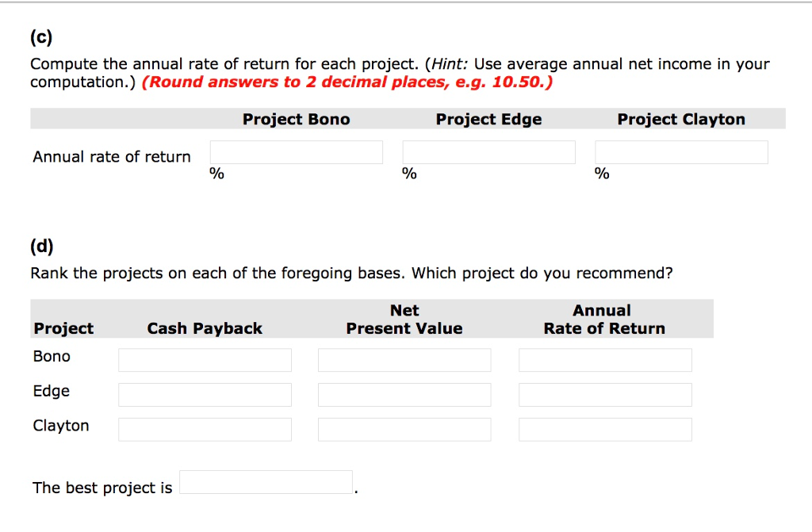Select Bono's Net Present Value rank field
This screenshot has width=812, height=532.
(404, 360)
